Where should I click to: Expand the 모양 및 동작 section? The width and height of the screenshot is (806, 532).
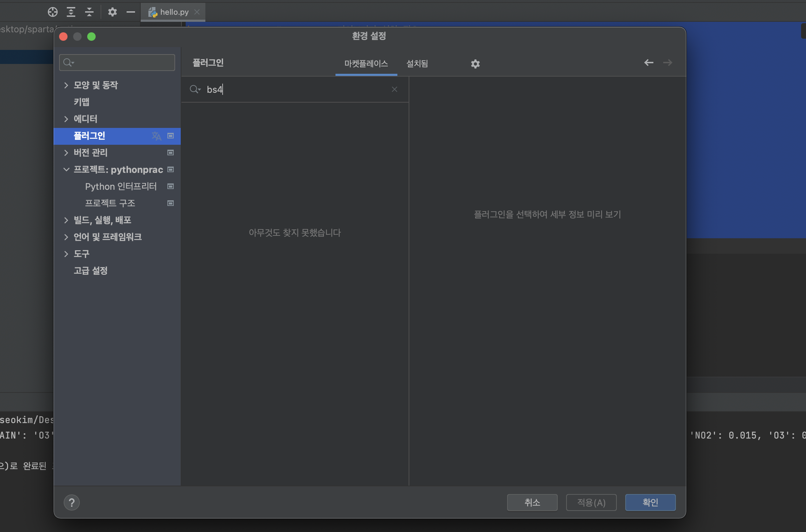tap(66, 85)
